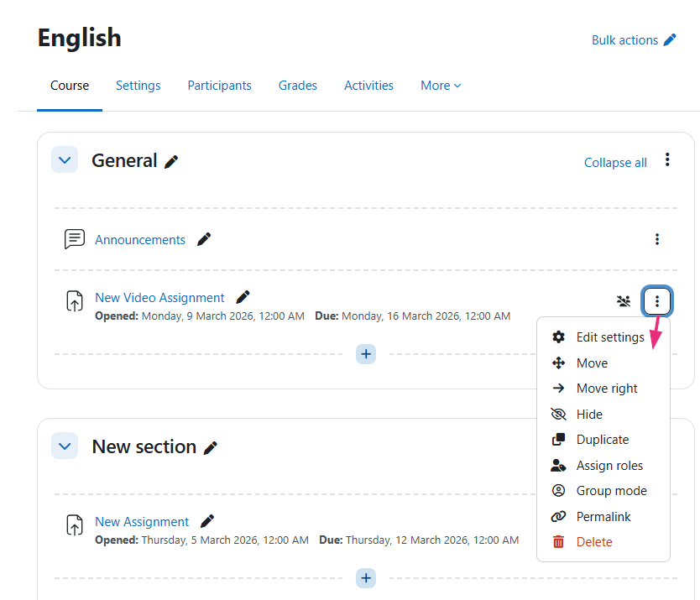
Task: Select Delete in the activity menu
Action: [x=603, y=542]
